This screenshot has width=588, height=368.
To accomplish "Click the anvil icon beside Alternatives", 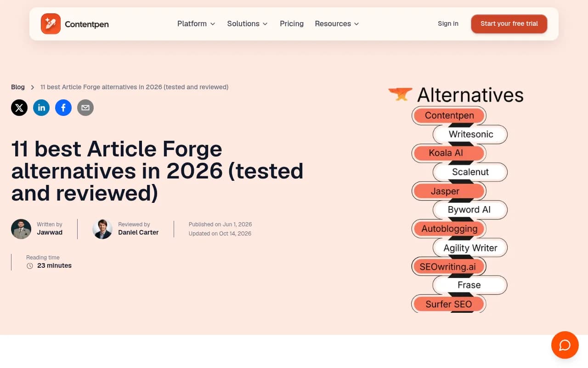I will pyautogui.click(x=400, y=94).
